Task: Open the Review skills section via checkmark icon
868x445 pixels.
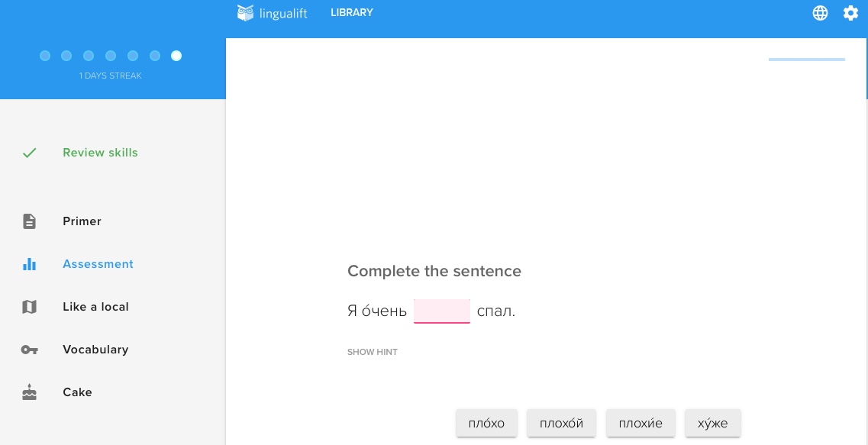Action: point(29,153)
